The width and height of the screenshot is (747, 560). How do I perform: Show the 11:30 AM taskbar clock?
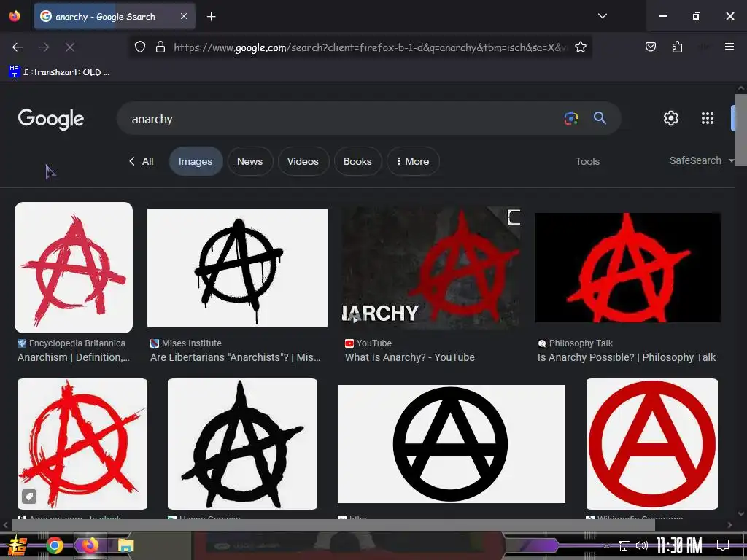[x=679, y=545]
